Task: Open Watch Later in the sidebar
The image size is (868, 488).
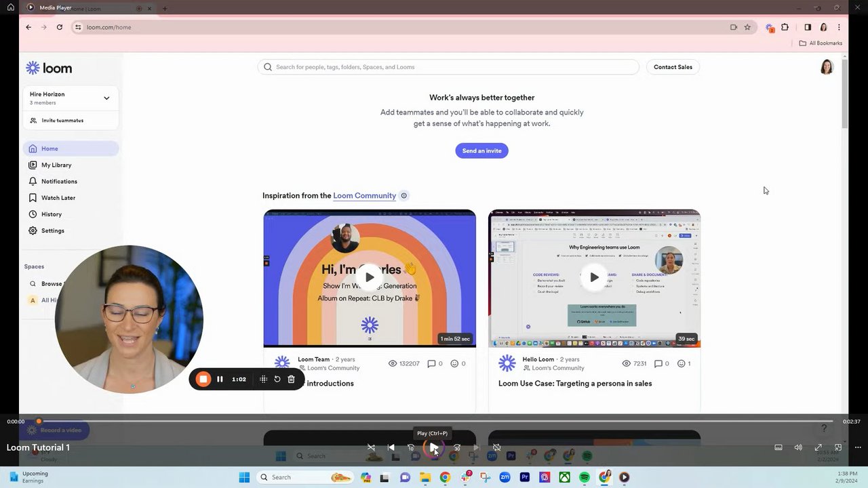Action: 71,198
